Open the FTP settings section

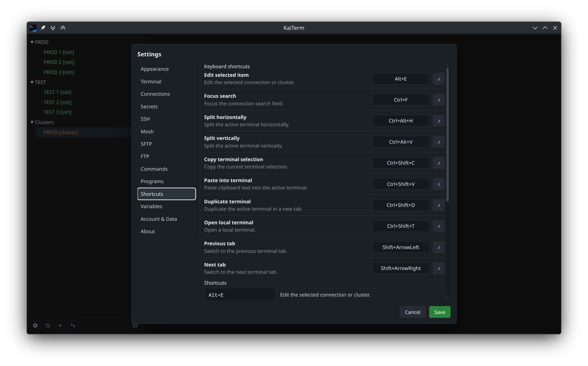click(x=167, y=156)
